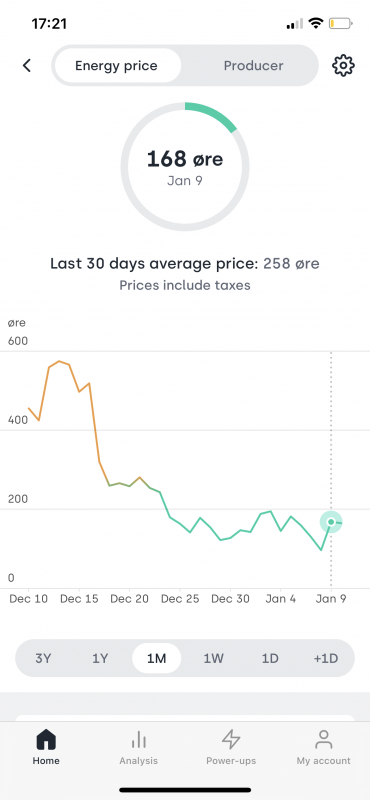Tap the battery status icon

pos(340,23)
